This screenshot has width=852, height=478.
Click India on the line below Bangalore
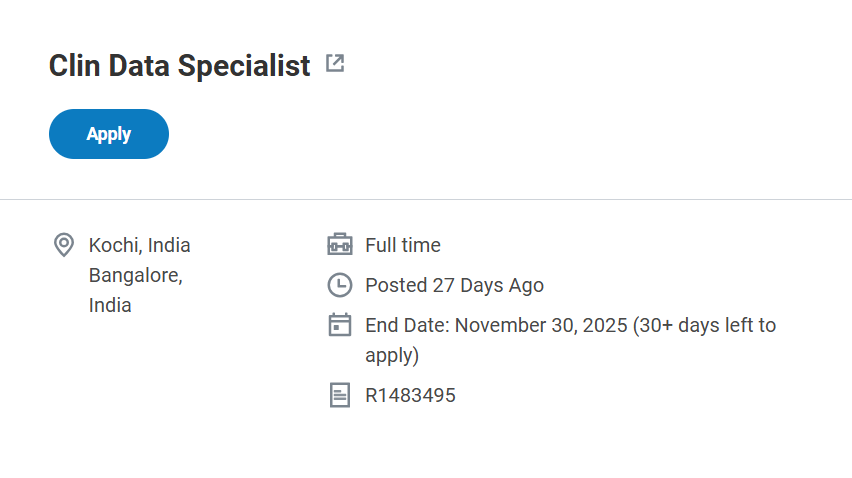pos(110,305)
